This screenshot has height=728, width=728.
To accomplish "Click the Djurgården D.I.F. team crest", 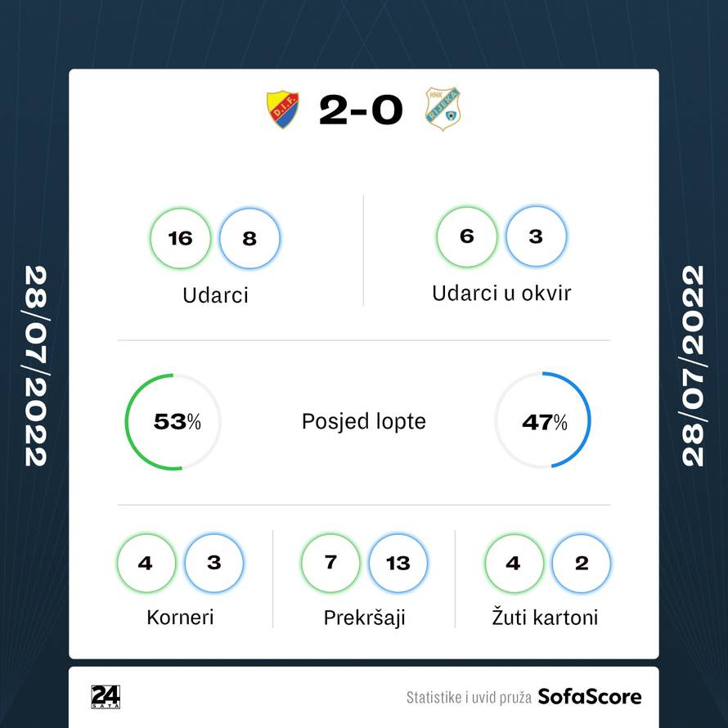I will click(283, 110).
